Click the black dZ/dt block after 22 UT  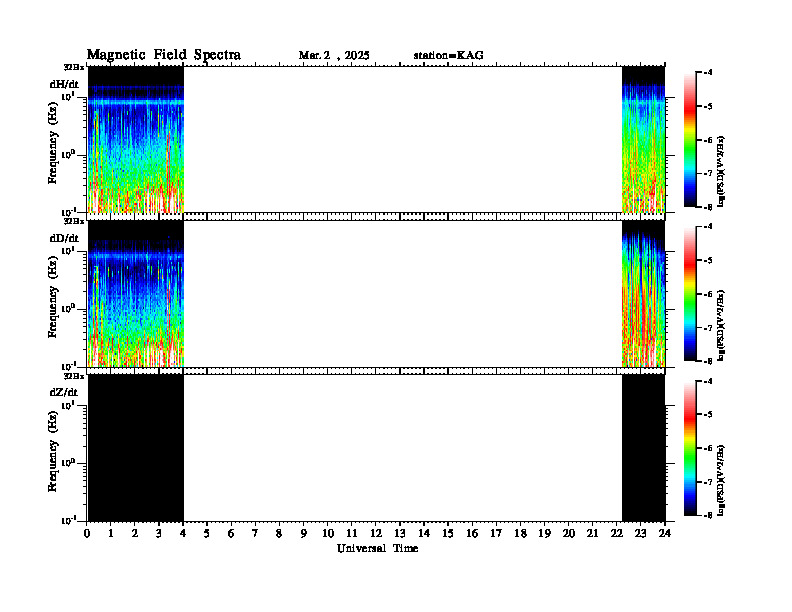[643, 448]
